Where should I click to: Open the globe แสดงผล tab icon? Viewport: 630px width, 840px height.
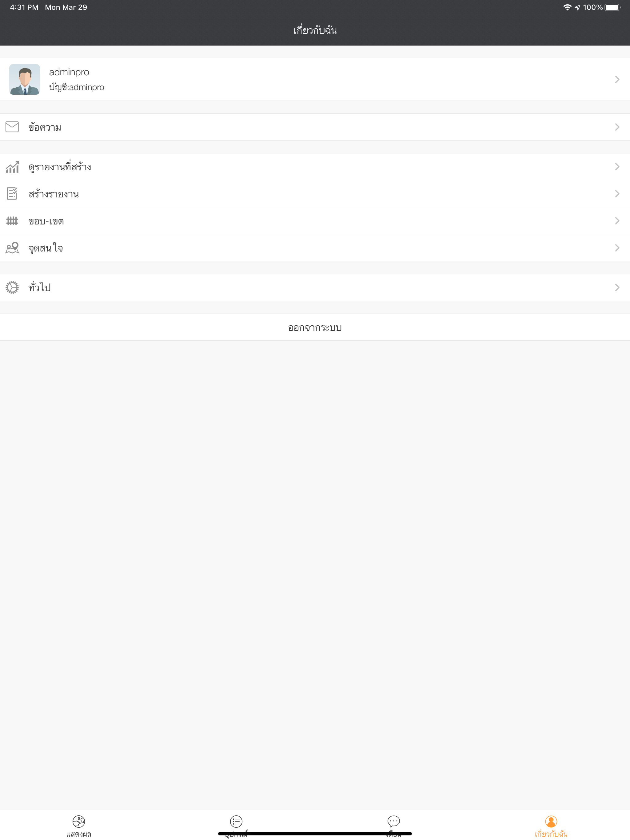coord(79,821)
